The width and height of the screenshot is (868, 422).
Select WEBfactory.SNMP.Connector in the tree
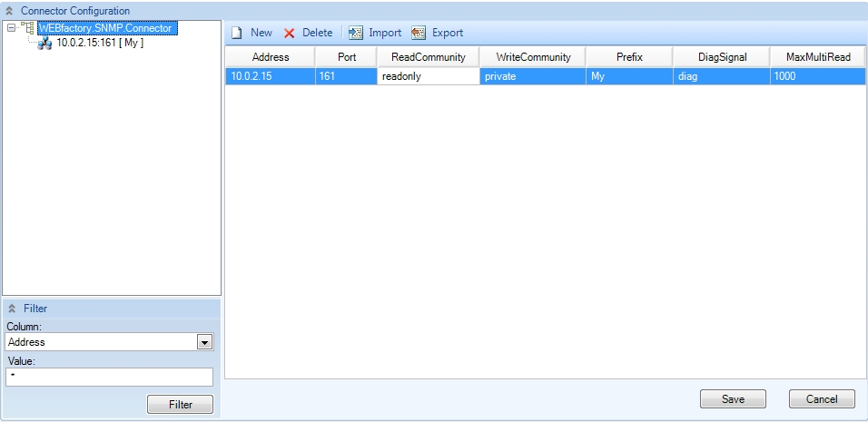coord(107,28)
